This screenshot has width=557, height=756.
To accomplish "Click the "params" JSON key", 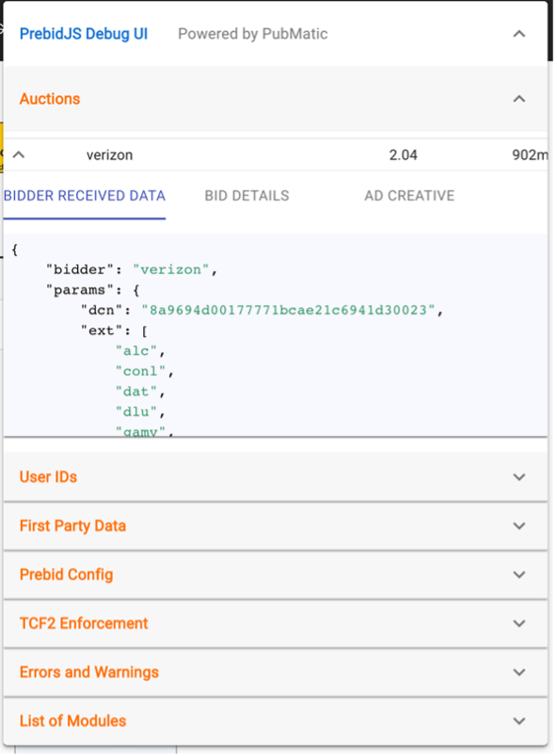I will point(80,290).
